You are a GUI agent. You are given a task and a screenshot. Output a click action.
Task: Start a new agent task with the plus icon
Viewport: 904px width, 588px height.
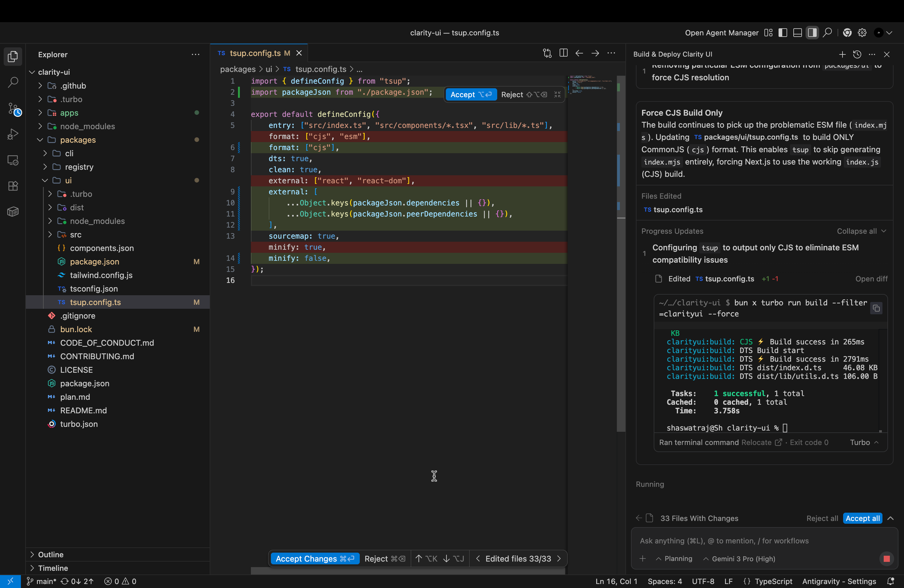[x=842, y=55]
